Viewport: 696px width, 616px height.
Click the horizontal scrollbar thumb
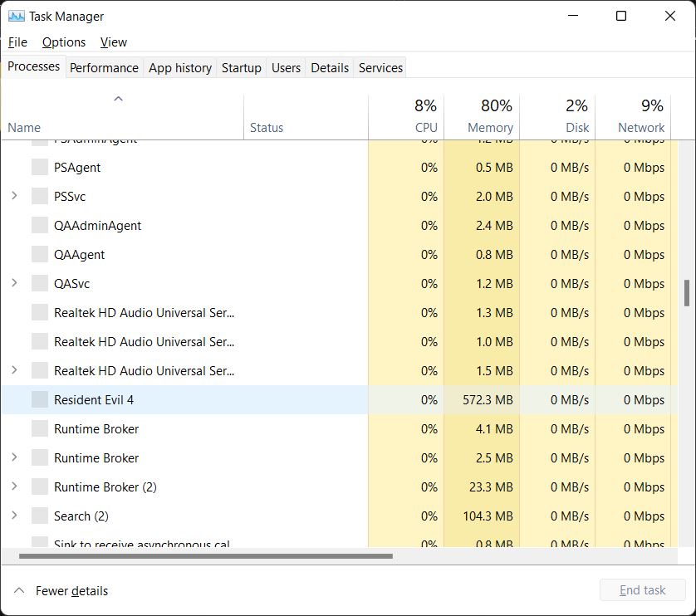pyautogui.click(x=205, y=556)
